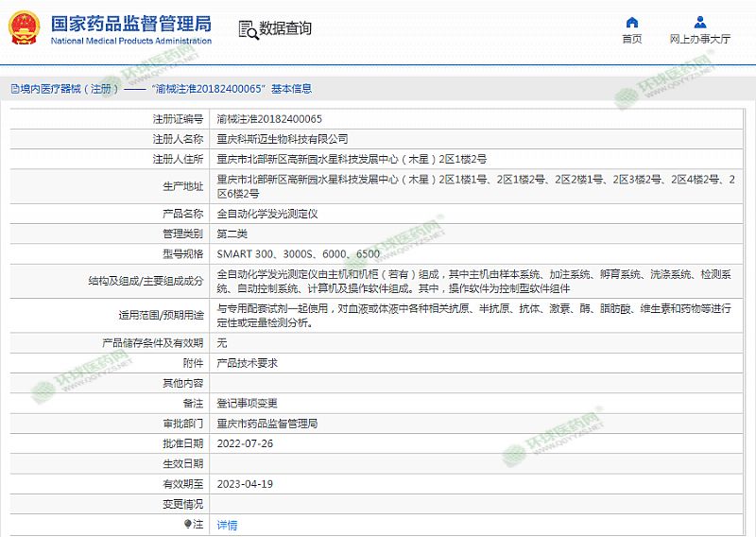The image size is (756, 537).
Task: Open the 首页 text link
Action: [631, 40]
